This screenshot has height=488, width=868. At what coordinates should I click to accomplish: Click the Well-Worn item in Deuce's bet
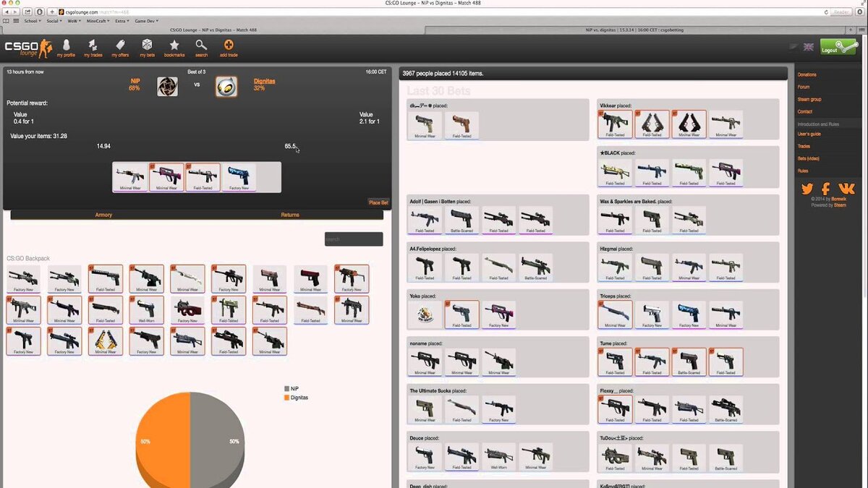(499, 457)
